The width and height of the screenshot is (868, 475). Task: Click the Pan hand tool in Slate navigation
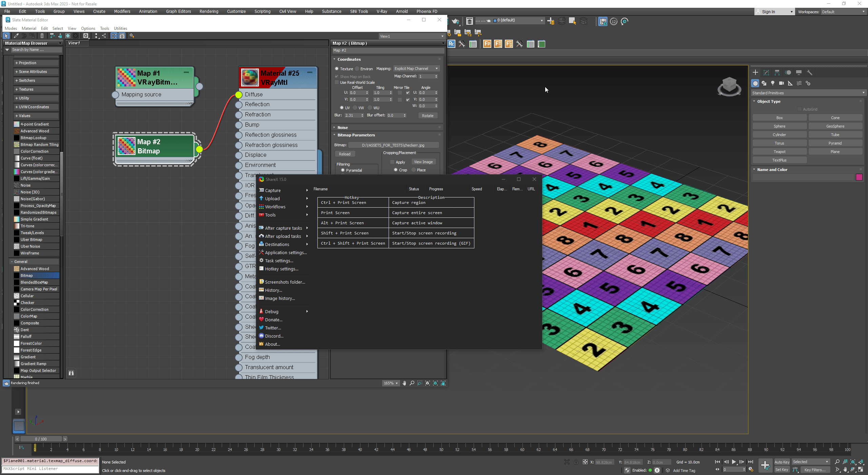[x=404, y=383]
